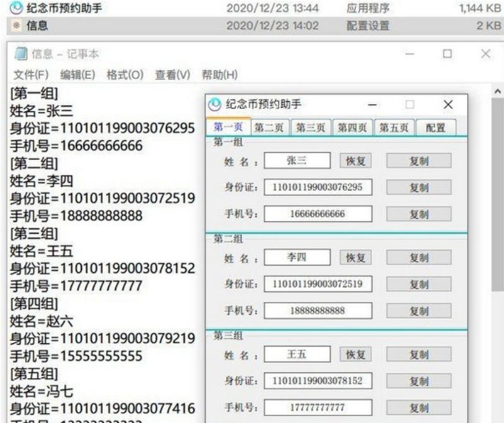Click the Notepad icon in 信息 title bar

[x=18, y=56]
